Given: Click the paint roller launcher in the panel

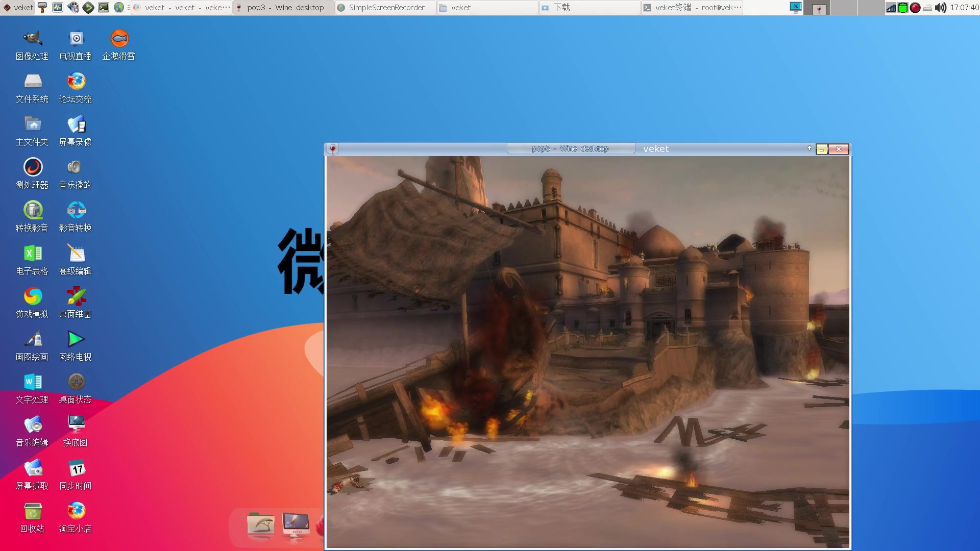Looking at the screenshot, I should pos(42,8).
